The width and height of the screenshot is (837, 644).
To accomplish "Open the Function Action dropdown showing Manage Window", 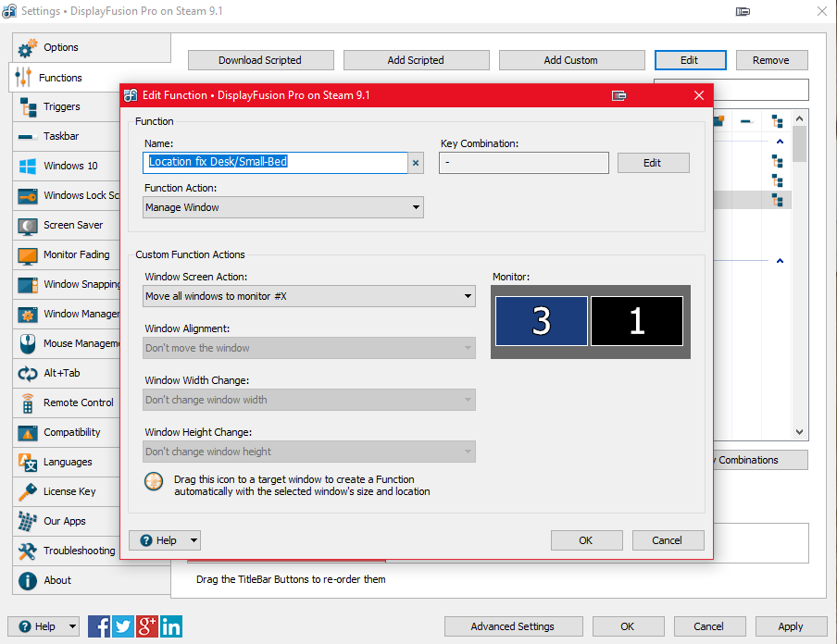I will coord(283,207).
